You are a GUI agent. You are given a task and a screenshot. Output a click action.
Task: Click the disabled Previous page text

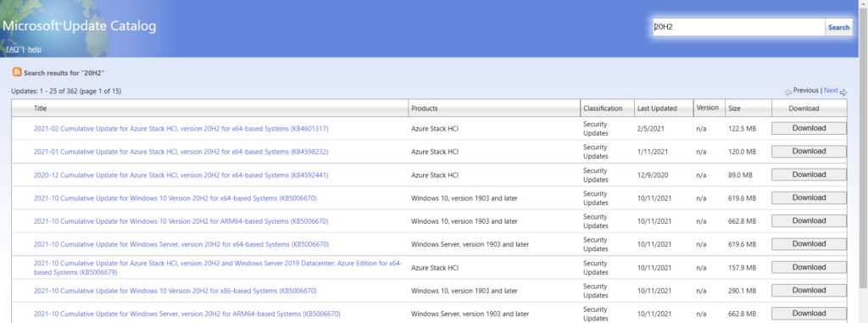coord(805,91)
